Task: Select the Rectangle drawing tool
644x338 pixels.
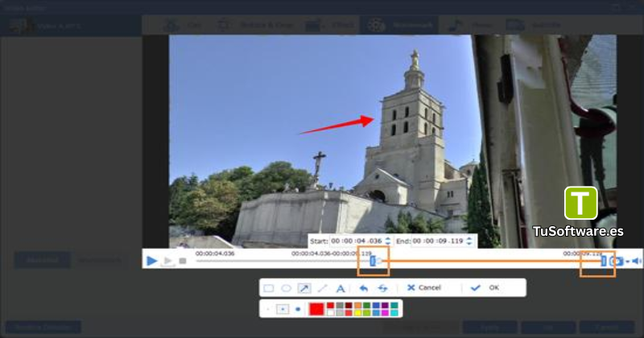Action: point(268,288)
